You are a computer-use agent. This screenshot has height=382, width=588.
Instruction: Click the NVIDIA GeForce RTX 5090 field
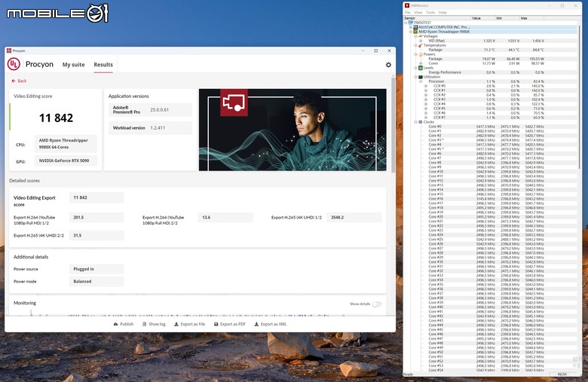click(66, 160)
